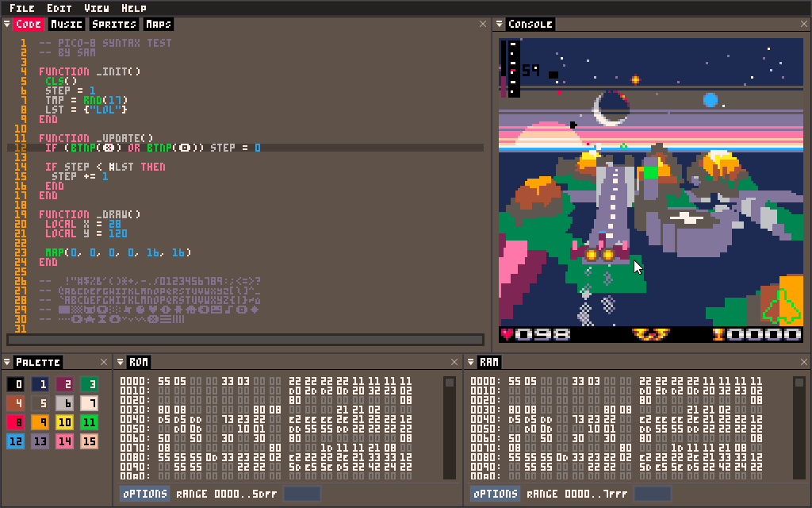This screenshot has width=812, height=508.
Task: Click the "LOCAL Y = 120" code line
Action: point(86,233)
